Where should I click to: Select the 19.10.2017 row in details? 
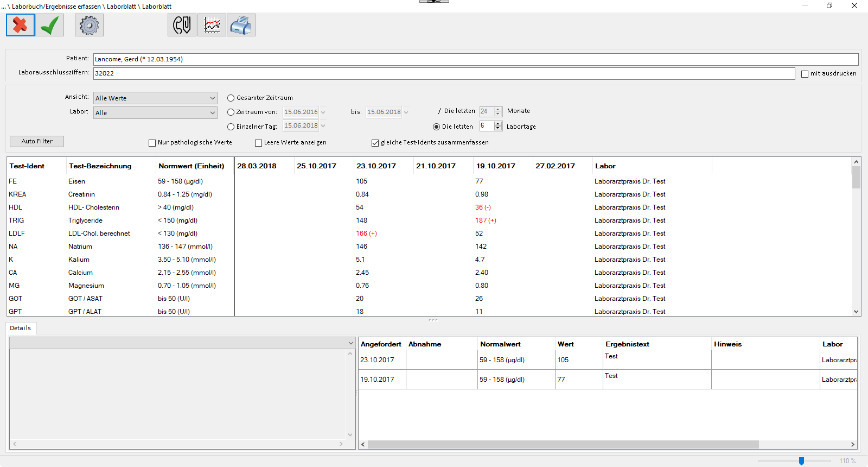pos(608,380)
